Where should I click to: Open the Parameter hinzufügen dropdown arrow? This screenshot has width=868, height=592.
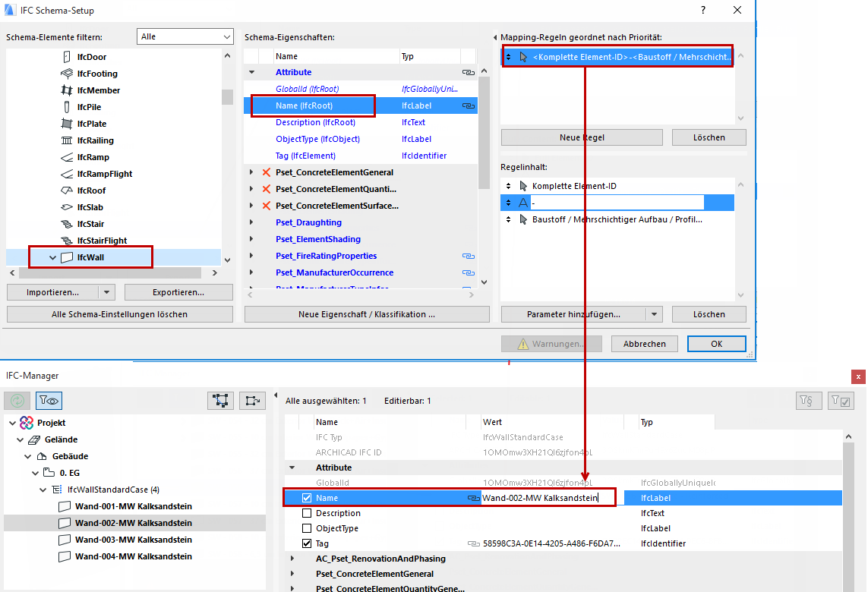click(655, 314)
